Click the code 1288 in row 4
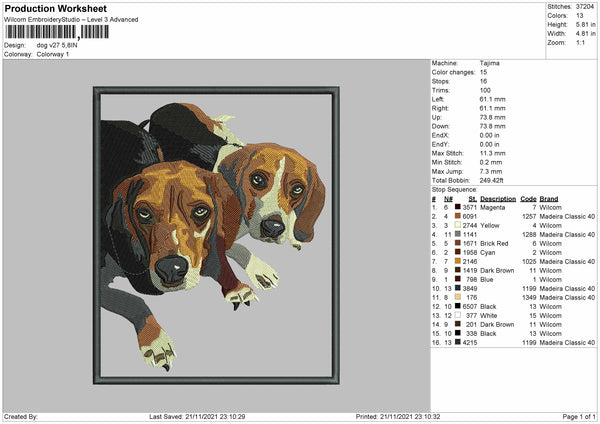This screenshot has height=424, width=600. [x=529, y=235]
